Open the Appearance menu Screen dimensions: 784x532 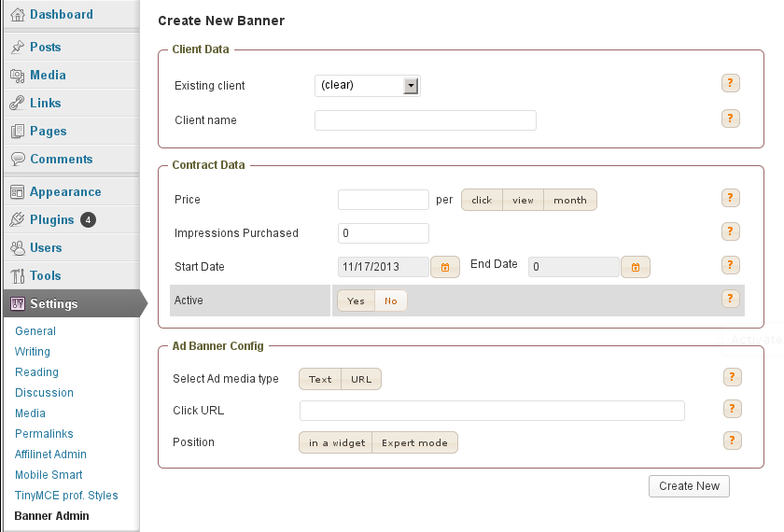click(x=65, y=191)
